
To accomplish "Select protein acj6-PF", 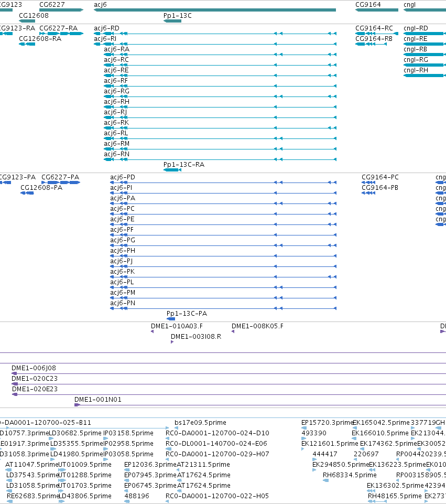I will click(122, 230).
